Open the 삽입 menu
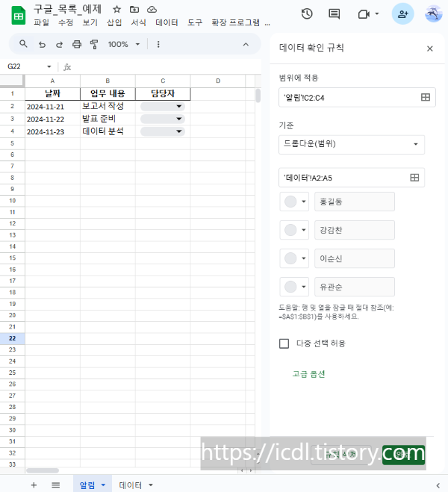 tap(114, 22)
